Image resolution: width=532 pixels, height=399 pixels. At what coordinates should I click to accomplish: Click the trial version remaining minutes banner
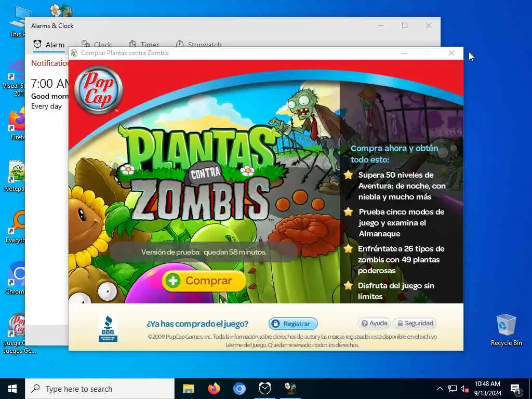coord(204,252)
